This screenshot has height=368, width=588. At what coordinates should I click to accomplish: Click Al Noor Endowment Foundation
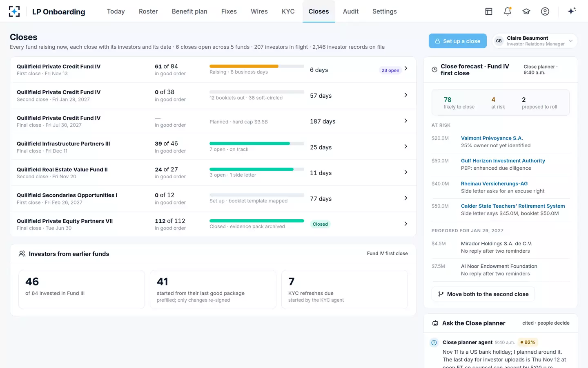499,266
